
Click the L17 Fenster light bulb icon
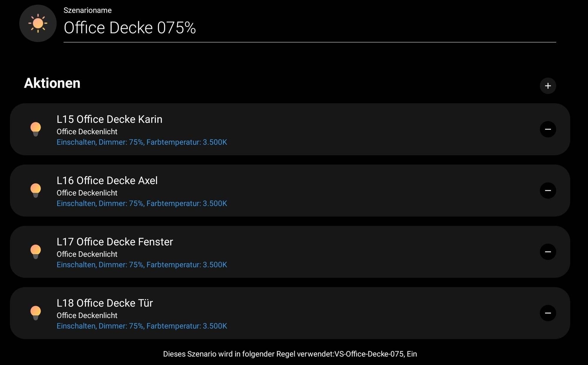coord(36,252)
